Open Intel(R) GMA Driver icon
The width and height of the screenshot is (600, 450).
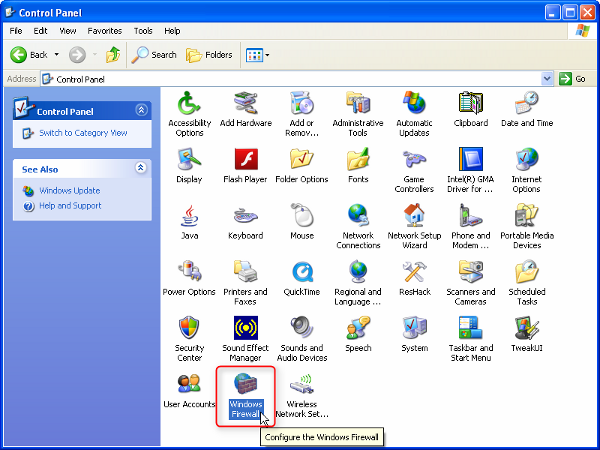[471, 160]
